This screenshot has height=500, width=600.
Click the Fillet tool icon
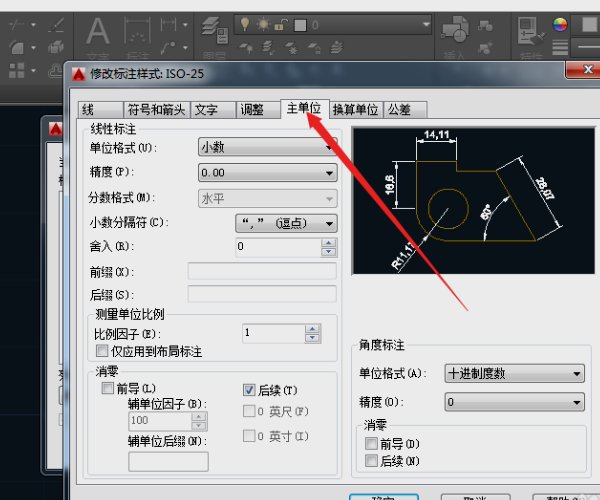click(x=16, y=48)
